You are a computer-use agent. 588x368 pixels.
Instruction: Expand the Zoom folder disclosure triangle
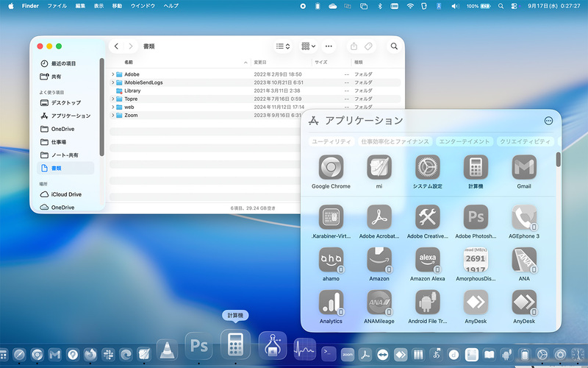pyautogui.click(x=113, y=116)
